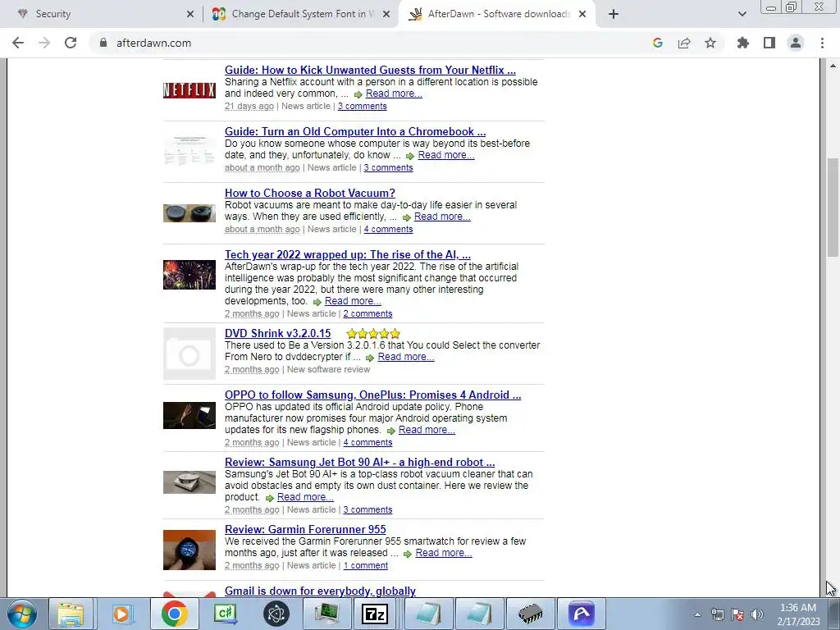Click Read more for DVD Shrink review
The width and height of the screenshot is (840, 630).
(x=405, y=357)
